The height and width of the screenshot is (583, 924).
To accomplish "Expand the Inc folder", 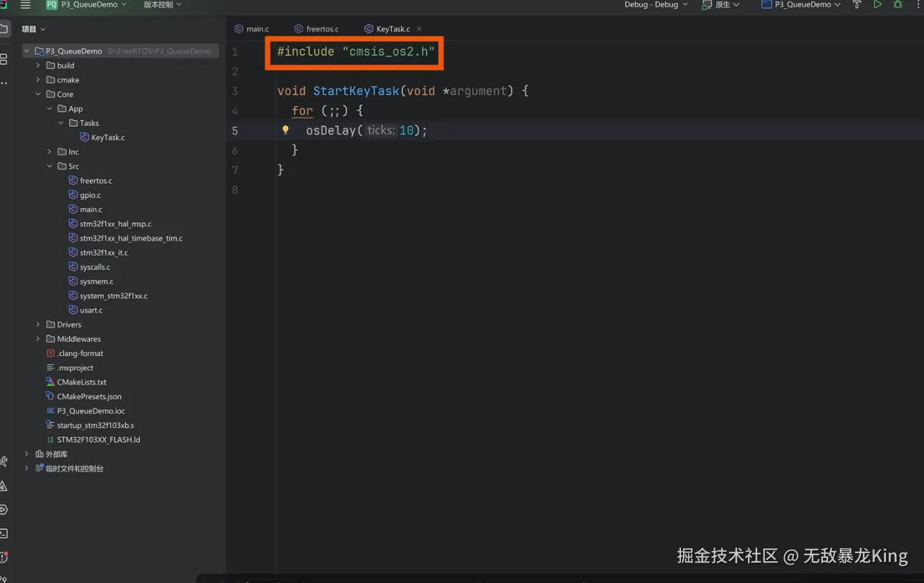I will [50, 152].
